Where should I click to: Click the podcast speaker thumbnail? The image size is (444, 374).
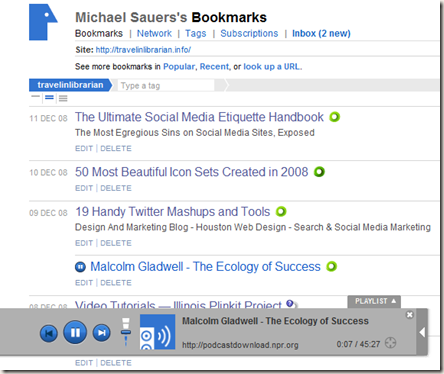157,332
